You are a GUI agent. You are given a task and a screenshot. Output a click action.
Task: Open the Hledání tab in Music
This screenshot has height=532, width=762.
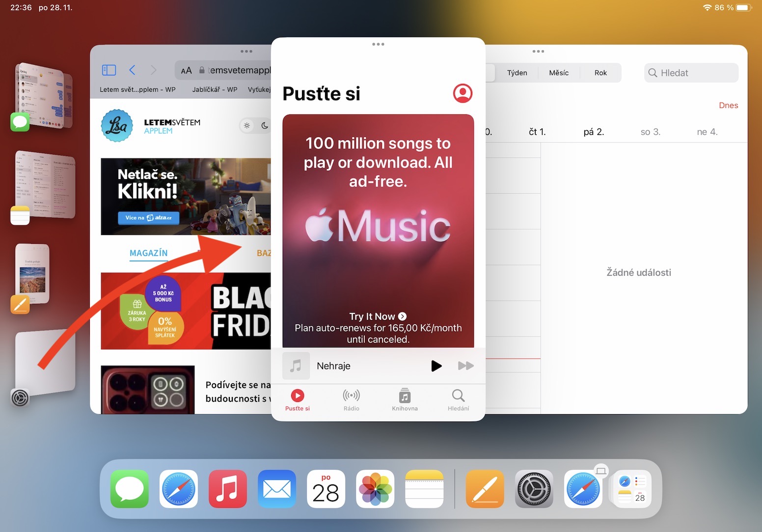(458, 400)
